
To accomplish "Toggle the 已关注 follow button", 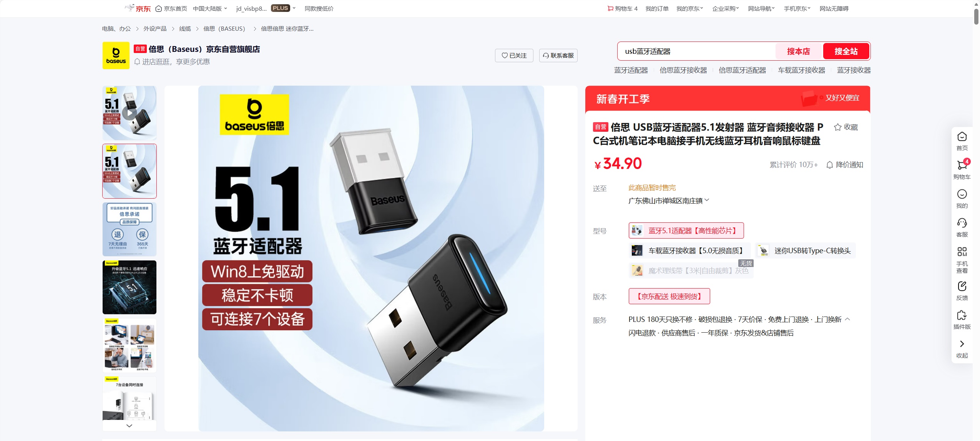I will pos(514,55).
